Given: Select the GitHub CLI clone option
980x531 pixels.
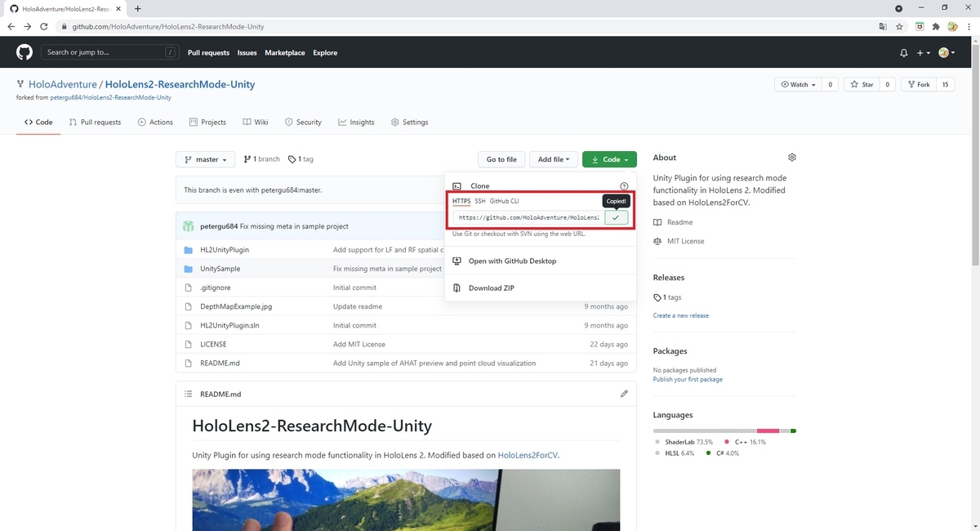Looking at the screenshot, I should click(x=504, y=201).
